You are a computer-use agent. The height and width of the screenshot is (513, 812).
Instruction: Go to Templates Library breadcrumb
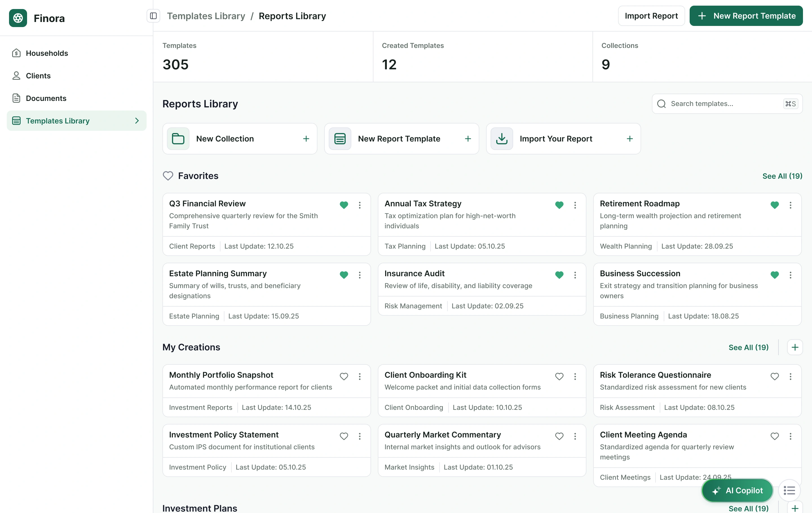coord(206,16)
